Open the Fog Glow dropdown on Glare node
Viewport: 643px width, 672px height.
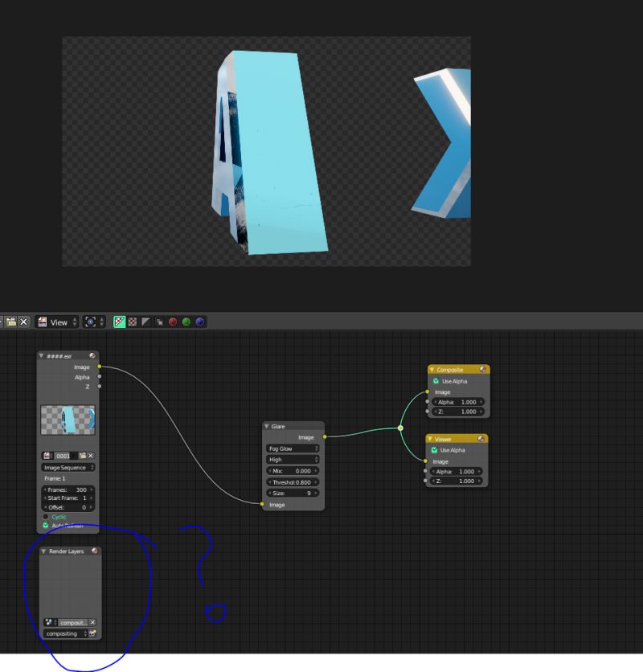point(293,448)
